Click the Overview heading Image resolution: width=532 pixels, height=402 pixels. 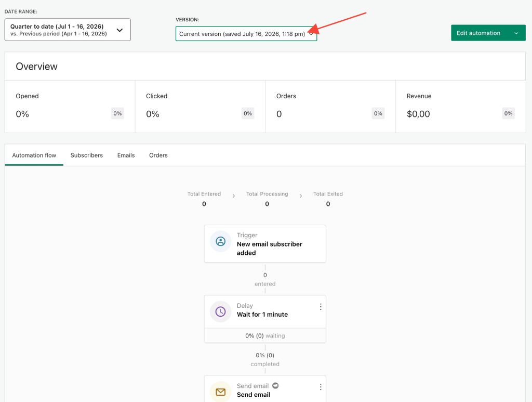37,67
